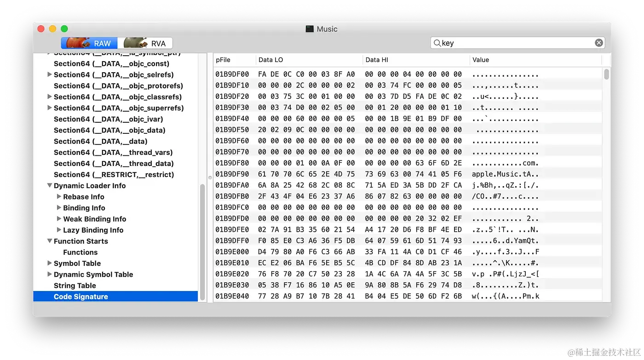
Task: Expand the Weak Binding Info node
Action: point(59,219)
